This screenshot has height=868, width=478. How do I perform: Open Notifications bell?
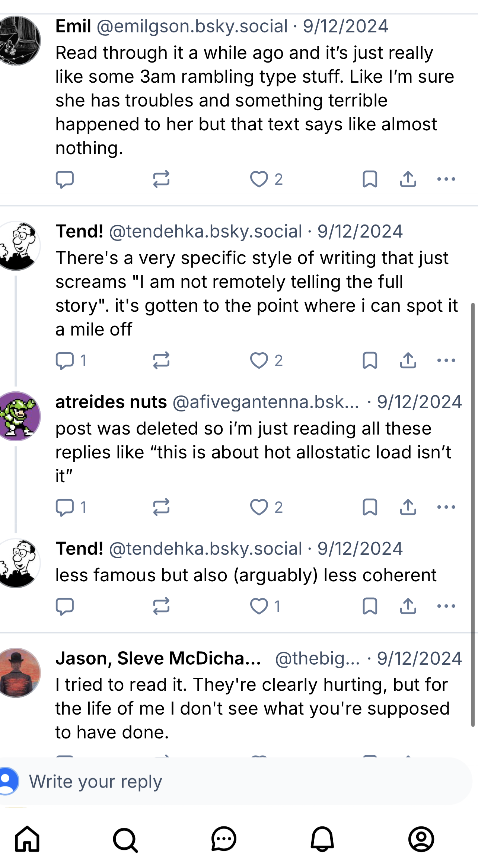(322, 839)
